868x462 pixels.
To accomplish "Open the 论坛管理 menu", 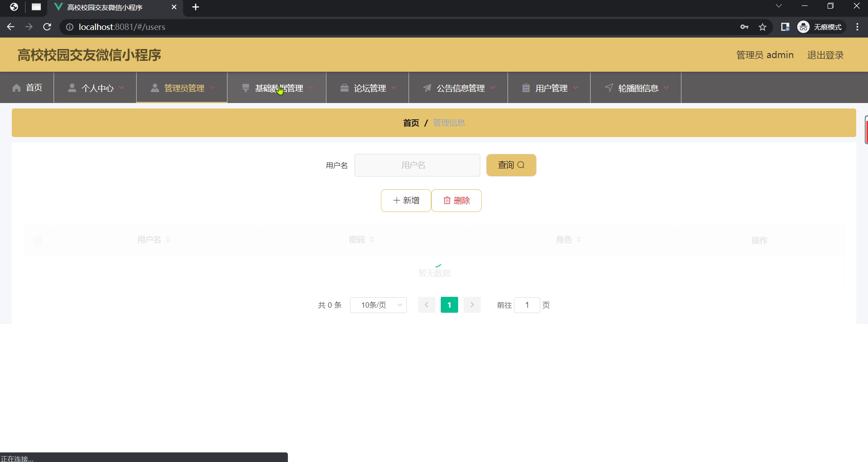I will tap(367, 88).
